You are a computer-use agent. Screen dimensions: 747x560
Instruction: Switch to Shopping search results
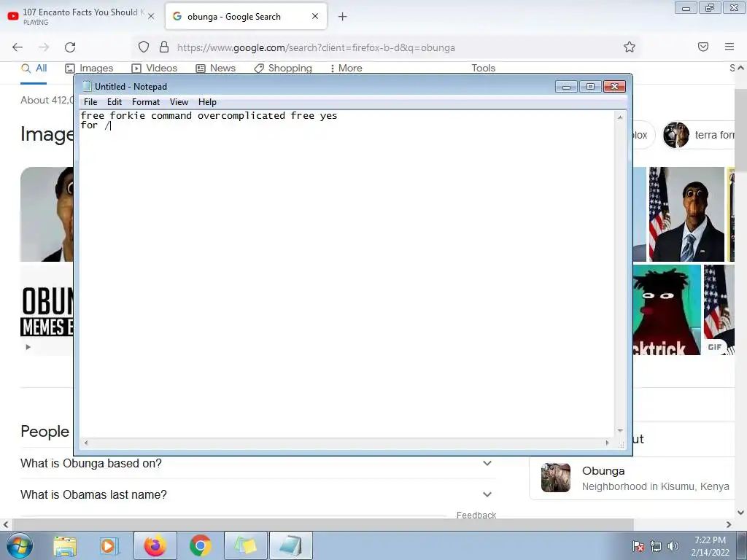(283, 69)
